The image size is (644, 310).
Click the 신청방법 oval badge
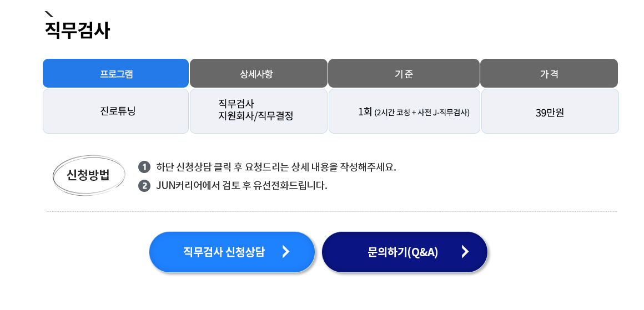[89, 175]
